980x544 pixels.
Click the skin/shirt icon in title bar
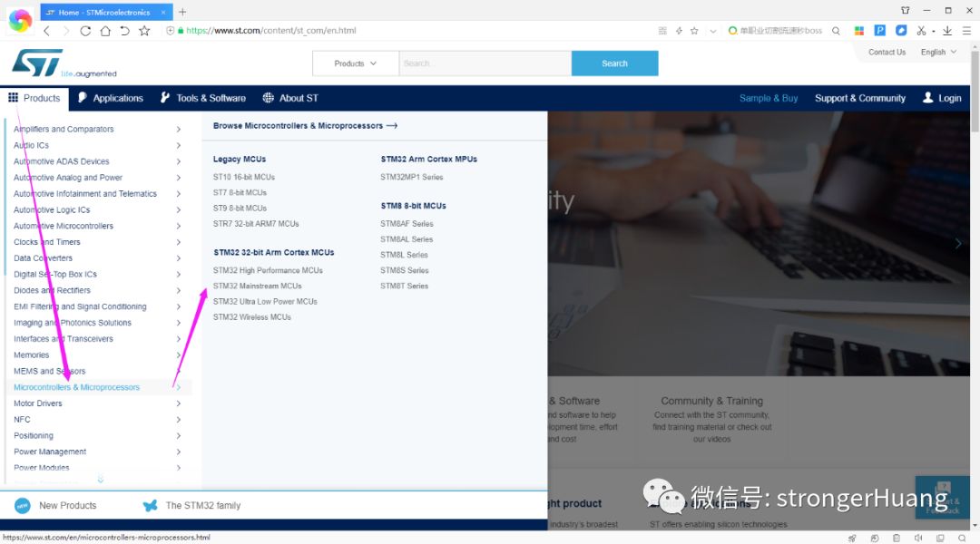pos(905,11)
